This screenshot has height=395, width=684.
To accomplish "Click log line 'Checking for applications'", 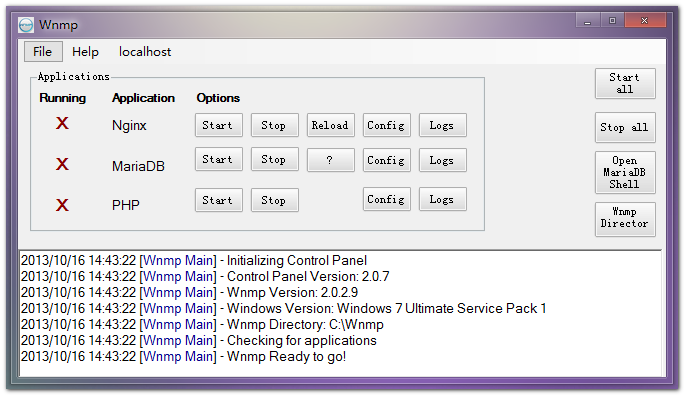I will point(198,340).
